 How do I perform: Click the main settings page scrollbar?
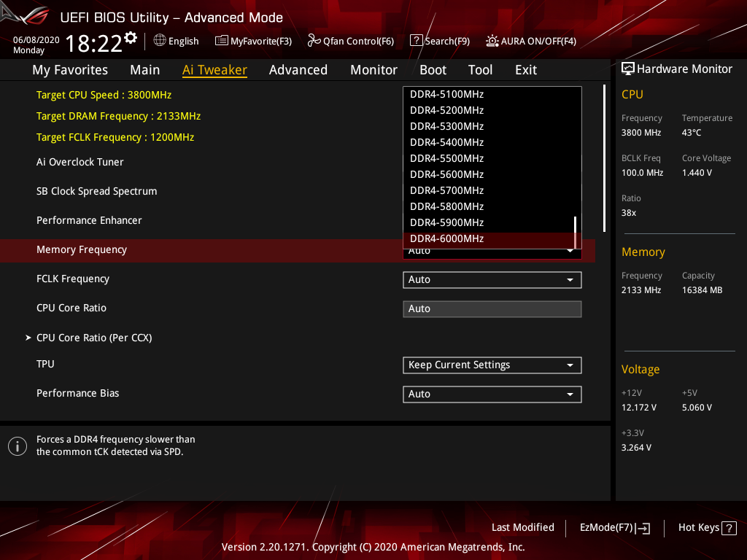604,158
